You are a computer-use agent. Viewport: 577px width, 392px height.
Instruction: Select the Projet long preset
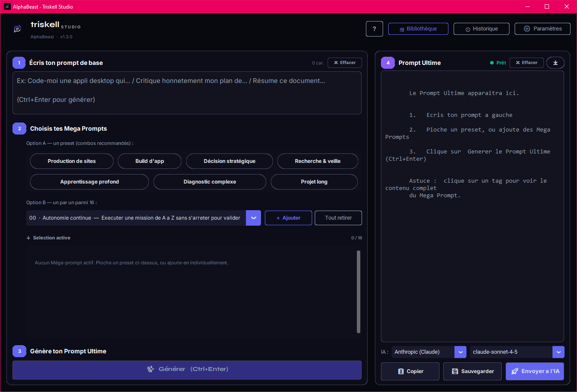pos(314,182)
